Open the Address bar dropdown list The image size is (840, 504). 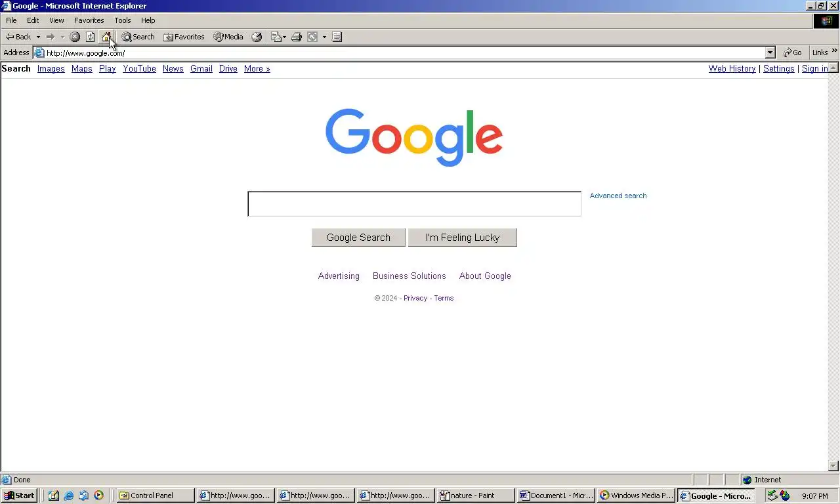(770, 52)
